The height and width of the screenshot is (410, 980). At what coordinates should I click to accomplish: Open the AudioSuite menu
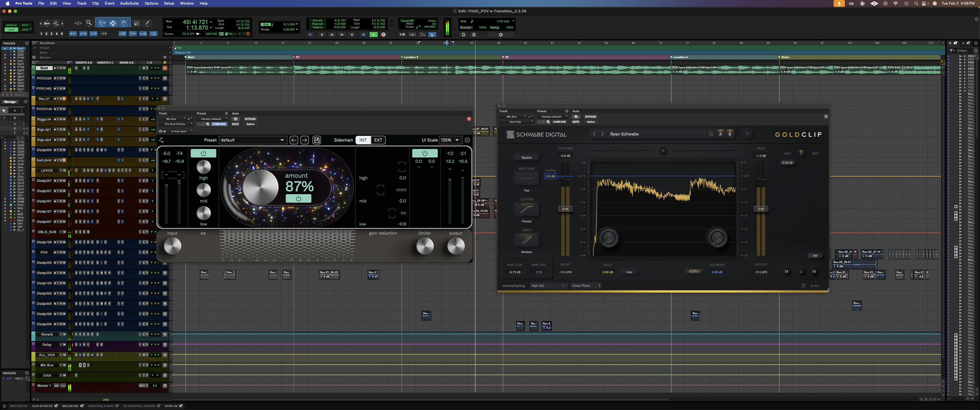click(129, 4)
